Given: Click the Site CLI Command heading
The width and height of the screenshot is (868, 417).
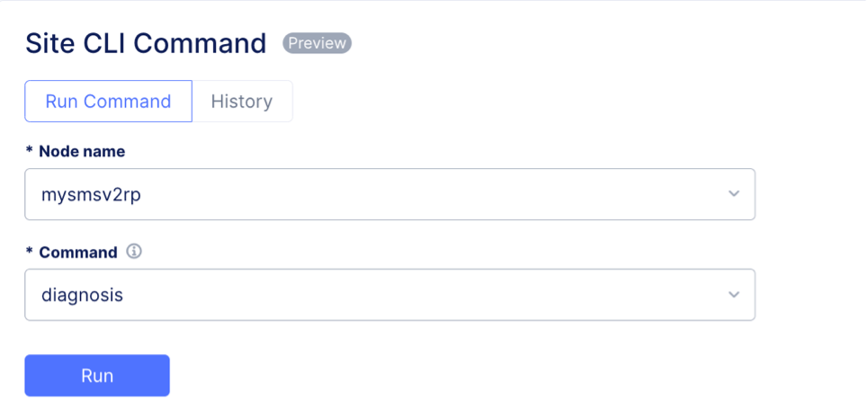Looking at the screenshot, I should click(x=146, y=43).
